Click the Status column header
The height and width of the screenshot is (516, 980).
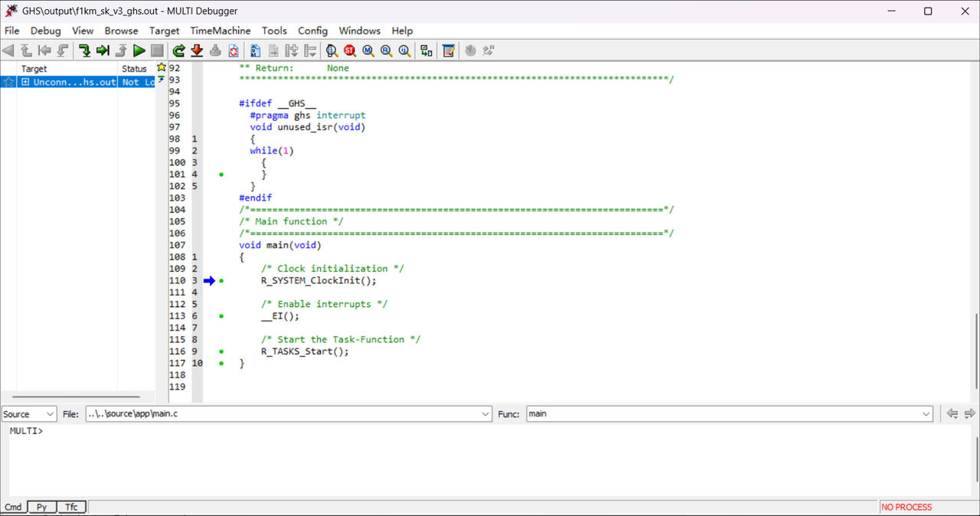click(x=137, y=69)
